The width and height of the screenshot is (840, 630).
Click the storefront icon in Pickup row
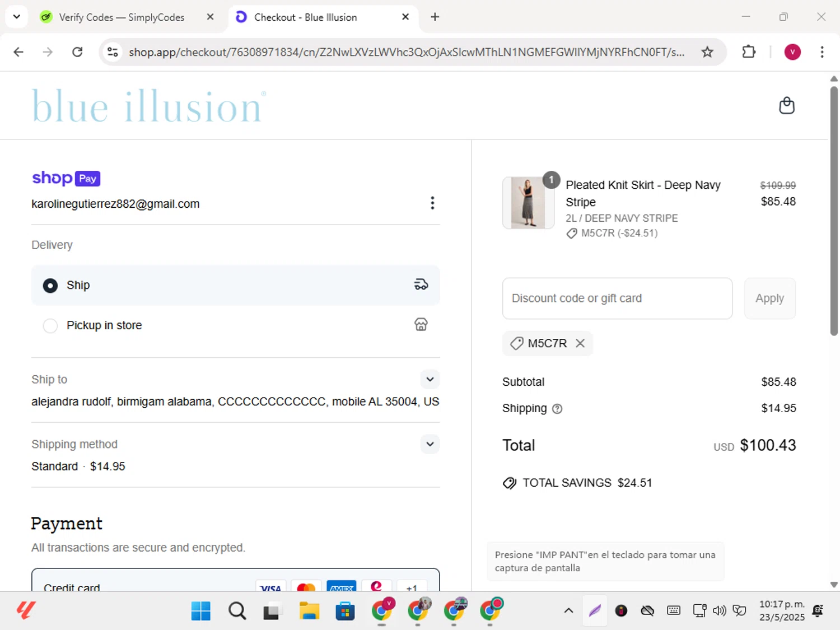421,324
